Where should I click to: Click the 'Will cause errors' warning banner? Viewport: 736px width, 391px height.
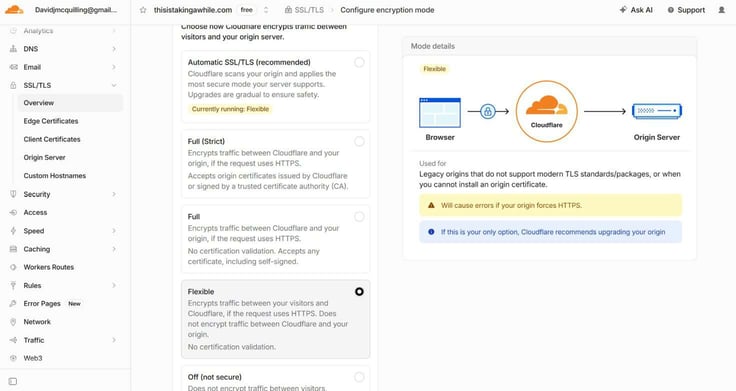click(x=550, y=205)
